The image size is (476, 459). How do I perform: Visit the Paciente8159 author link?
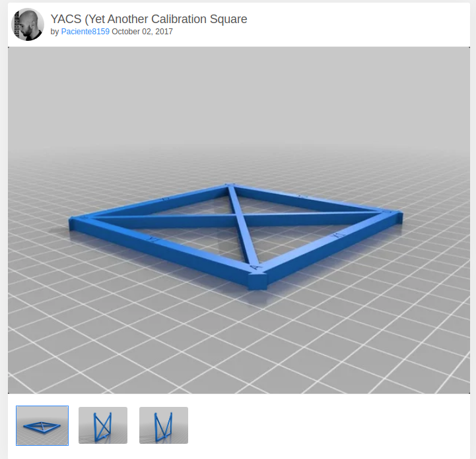85,32
